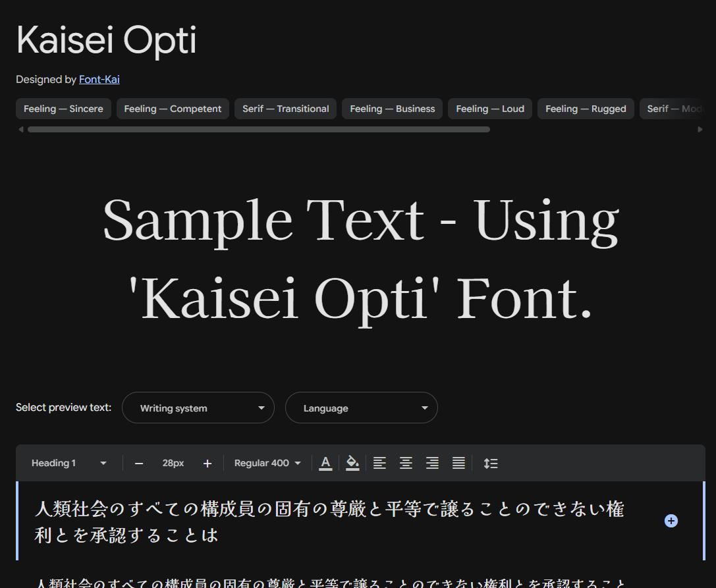Click the Japanese heading preview text

(x=329, y=521)
